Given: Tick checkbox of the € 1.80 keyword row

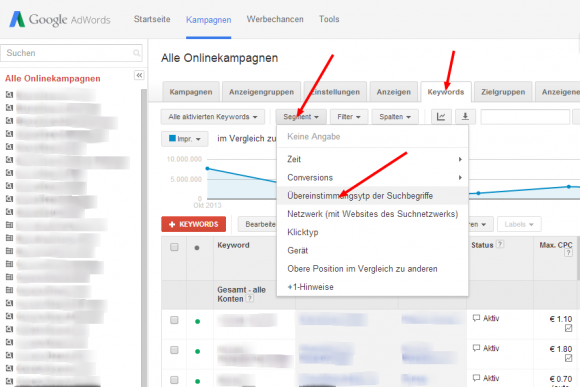Looking at the screenshot, I should (x=174, y=350).
